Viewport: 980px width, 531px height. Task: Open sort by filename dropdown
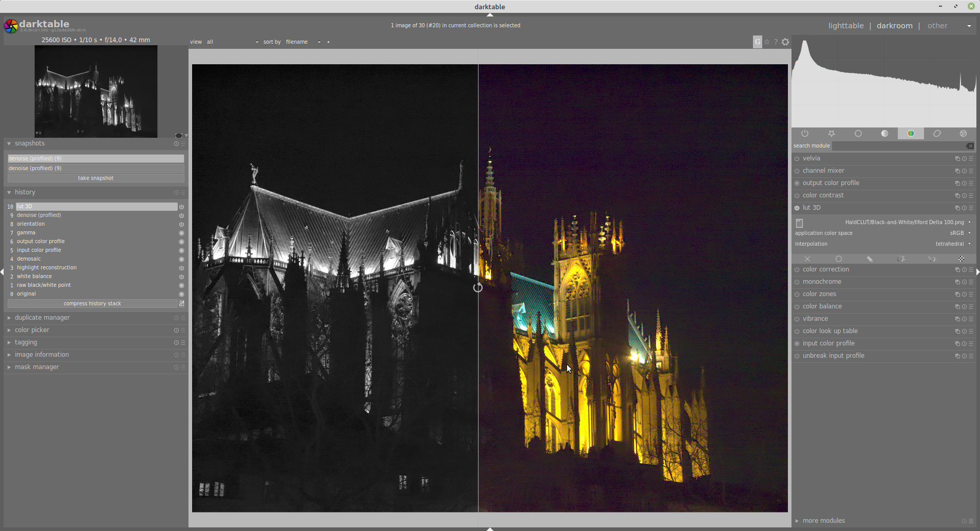point(303,42)
